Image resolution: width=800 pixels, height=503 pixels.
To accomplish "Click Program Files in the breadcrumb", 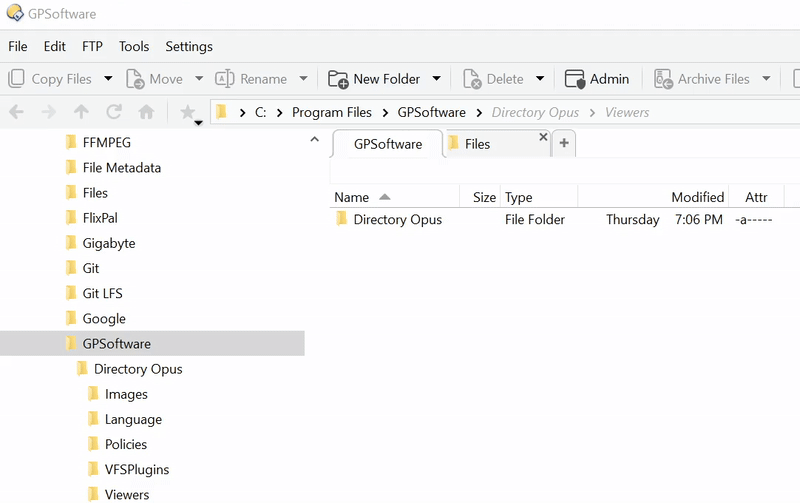I will click(332, 112).
